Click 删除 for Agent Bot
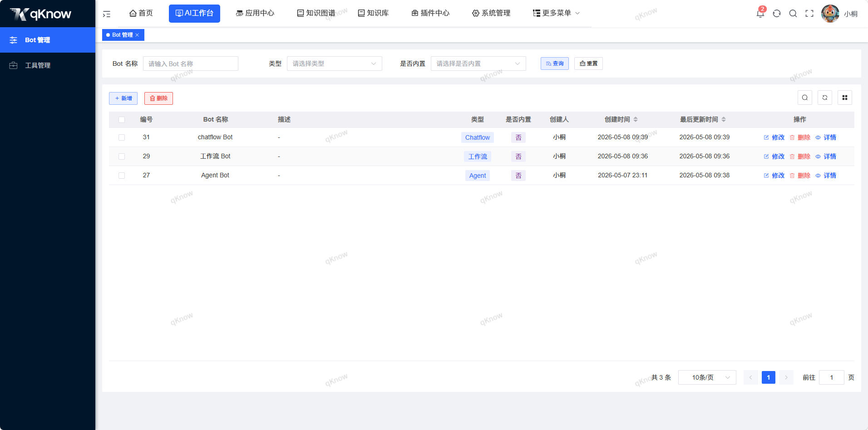This screenshot has width=868, height=430. pos(800,176)
